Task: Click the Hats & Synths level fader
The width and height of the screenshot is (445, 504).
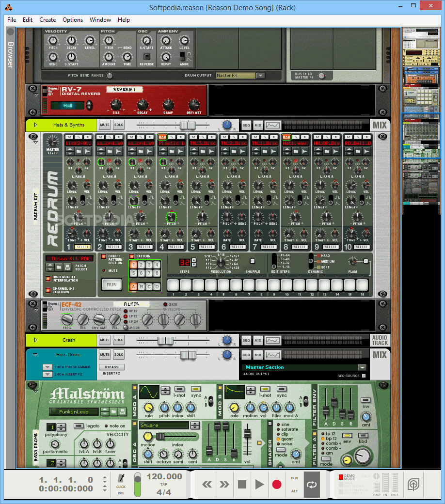Action: 188,125
